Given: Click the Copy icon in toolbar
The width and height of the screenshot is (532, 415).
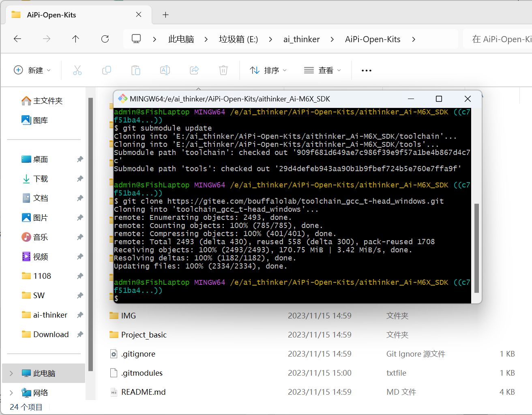Looking at the screenshot, I should tap(107, 70).
